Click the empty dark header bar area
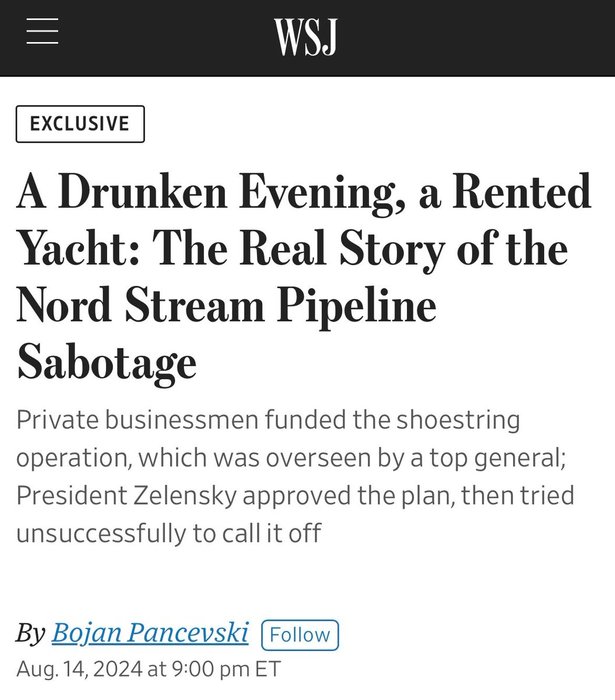Screen dimensions: 615x700 pyautogui.click(x=480, y=37)
